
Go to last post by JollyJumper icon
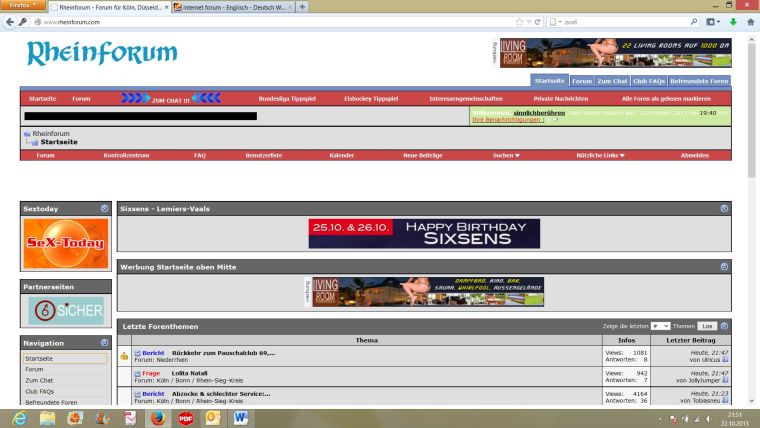(x=725, y=380)
